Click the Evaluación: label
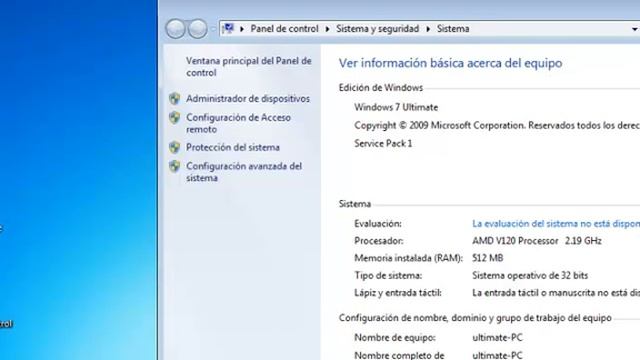The image size is (640, 360). point(378,224)
